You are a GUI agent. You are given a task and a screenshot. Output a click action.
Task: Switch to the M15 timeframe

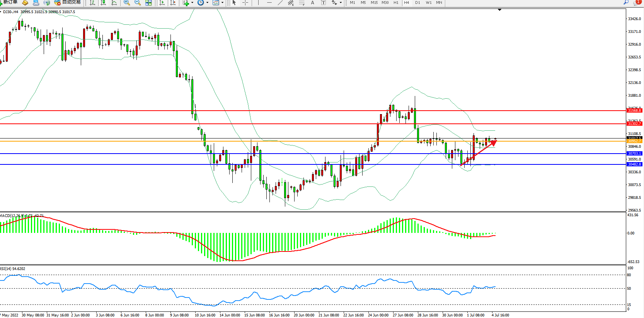(374, 3)
